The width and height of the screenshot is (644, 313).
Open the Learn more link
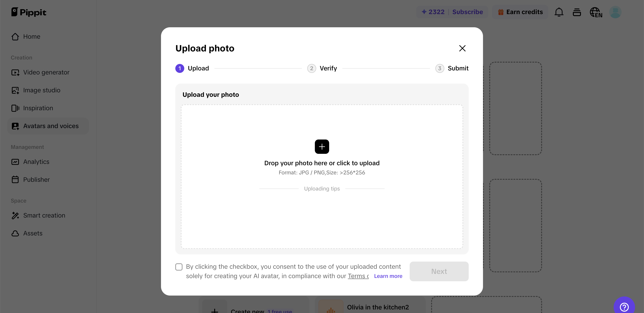(388, 276)
